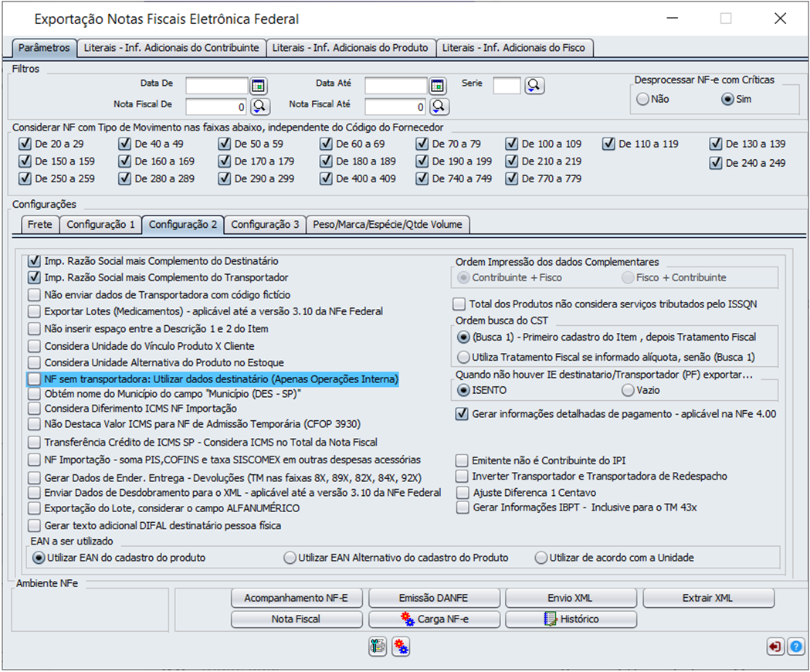This screenshot has height=672, width=810.
Task: Click the red exit door icon
Action: point(775,647)
